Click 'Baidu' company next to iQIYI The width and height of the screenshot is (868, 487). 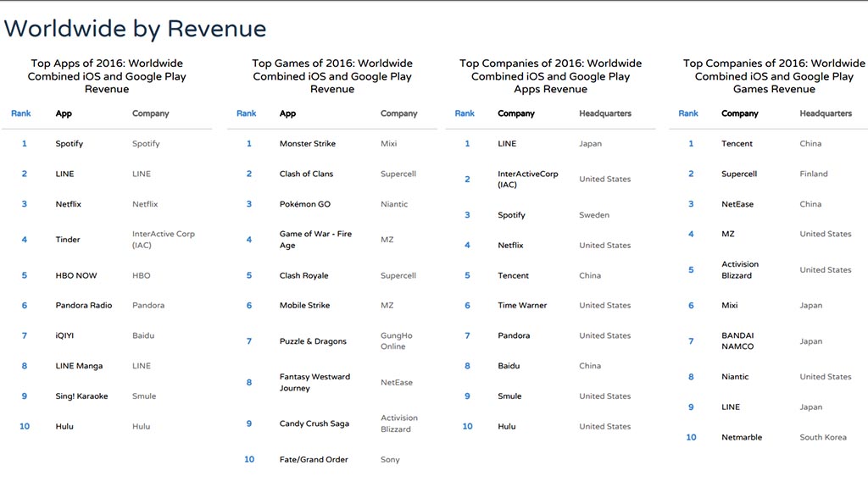tap(142, 336)
